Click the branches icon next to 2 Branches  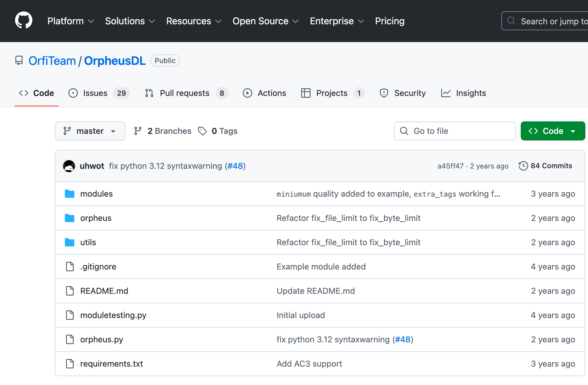(x=138, y=131)
